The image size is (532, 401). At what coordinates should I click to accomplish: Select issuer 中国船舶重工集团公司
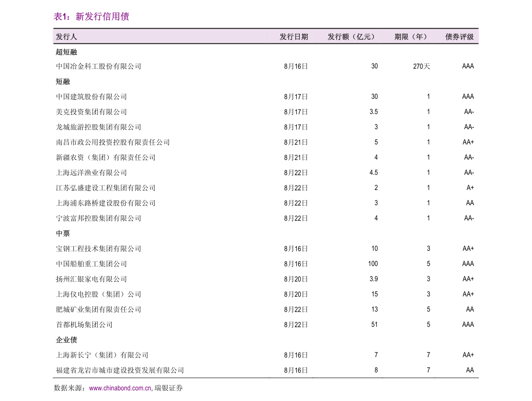(x=91, y=264)
